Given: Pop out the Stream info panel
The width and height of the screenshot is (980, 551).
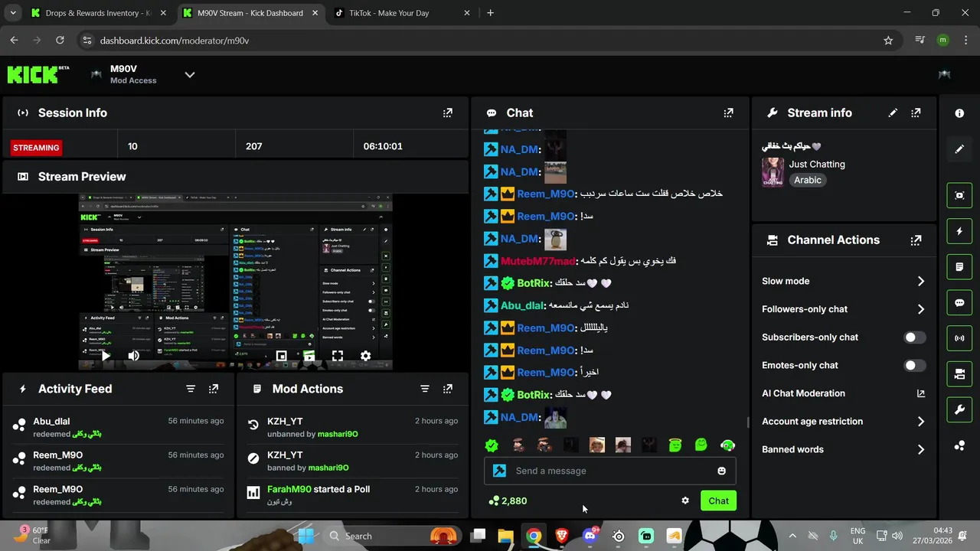Looking at the screenshot, I should (916, 112).
